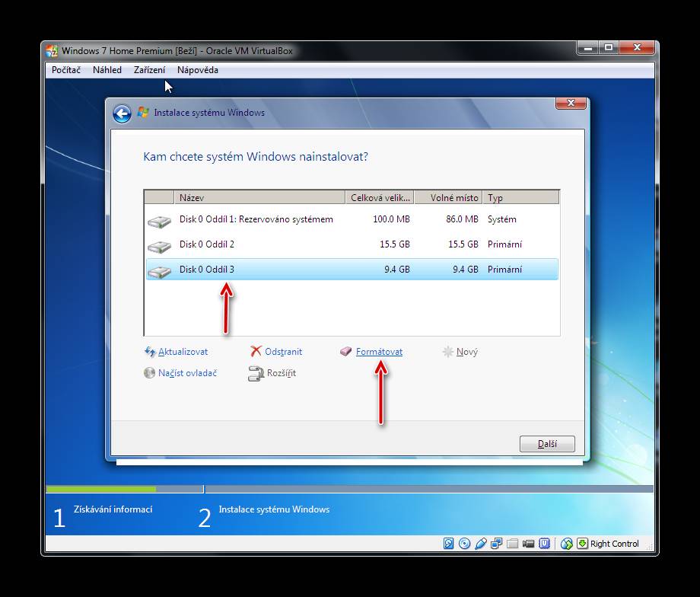Viewport: 700px width, 597px height.
Task: Click the Kam chcete systém Windows nainstalovat heading
Action: [x=256, y=157]
